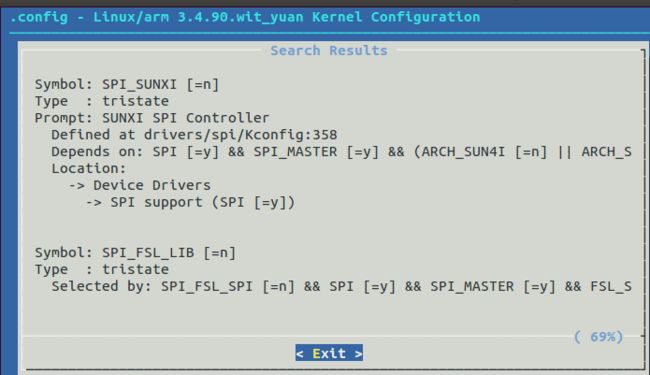650x375 pixels.
Task: Click the arrow before SPI support
Action: click(x=94, y=203)
